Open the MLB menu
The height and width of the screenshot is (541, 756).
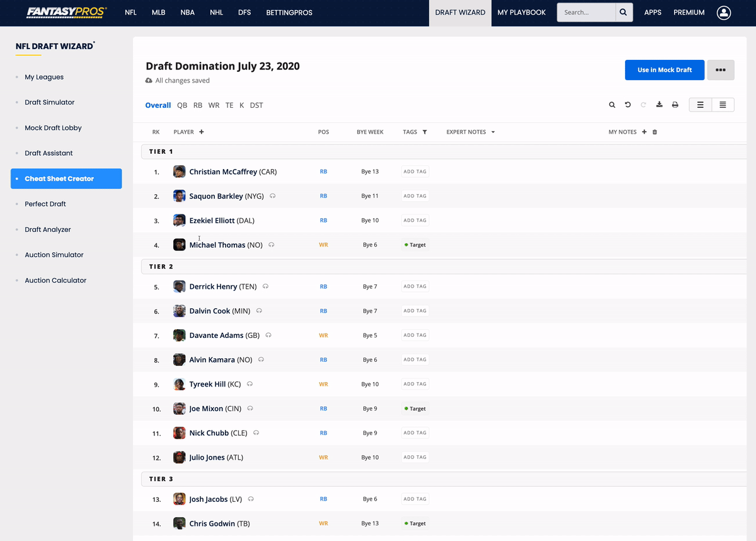click(159, 13)
